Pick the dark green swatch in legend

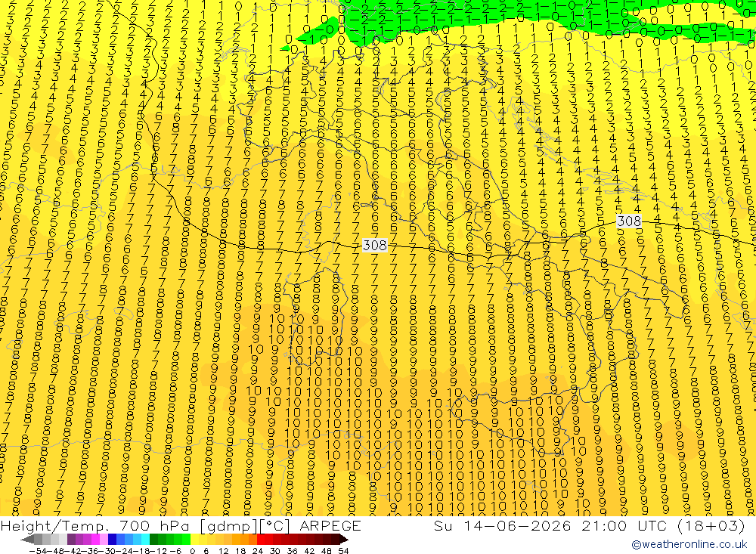(153, 539)
